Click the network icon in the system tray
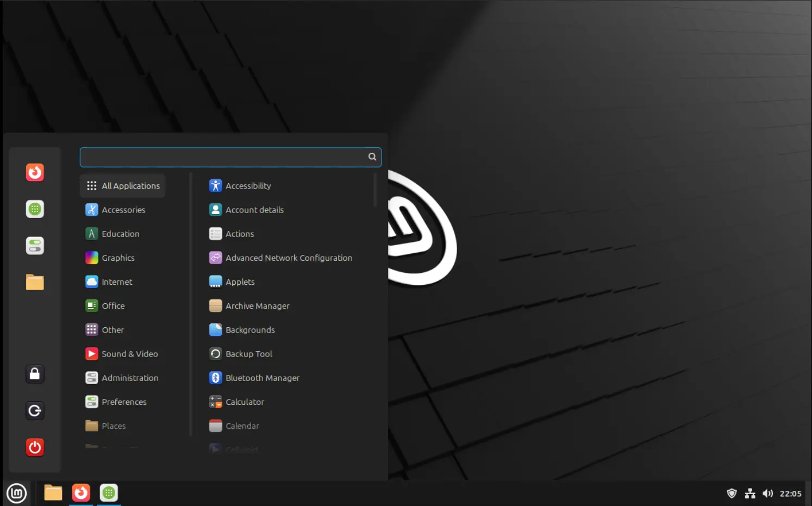 [750, 493]
